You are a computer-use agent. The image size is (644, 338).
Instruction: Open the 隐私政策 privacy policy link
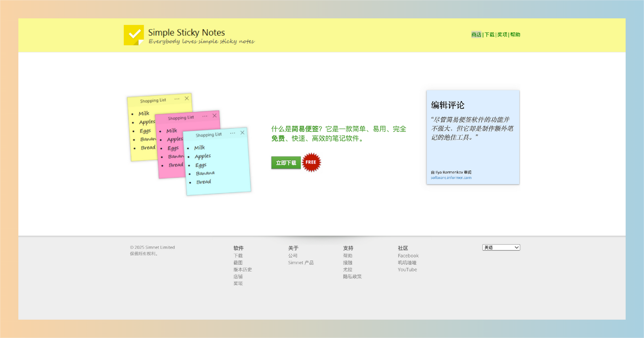coord(352,276)
